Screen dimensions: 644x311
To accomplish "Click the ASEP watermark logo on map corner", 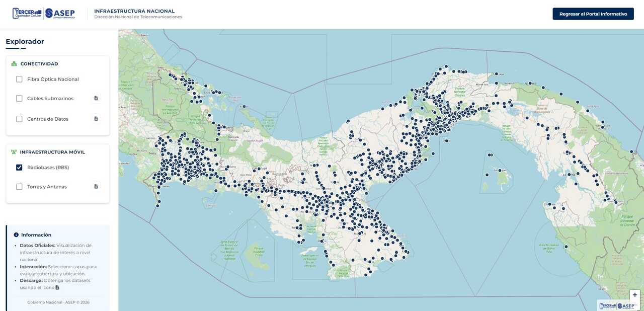I will pyautogui.click(x=626, y=306).
